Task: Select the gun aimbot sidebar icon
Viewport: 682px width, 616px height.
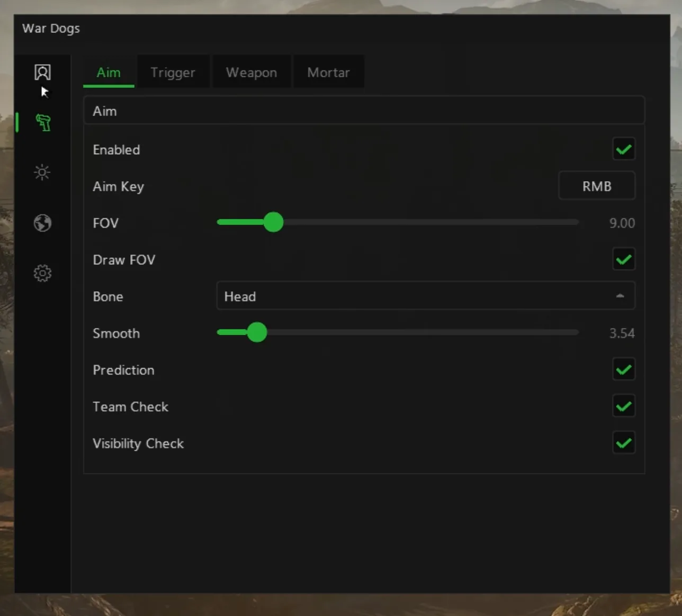Action: (x=43, y=122)
